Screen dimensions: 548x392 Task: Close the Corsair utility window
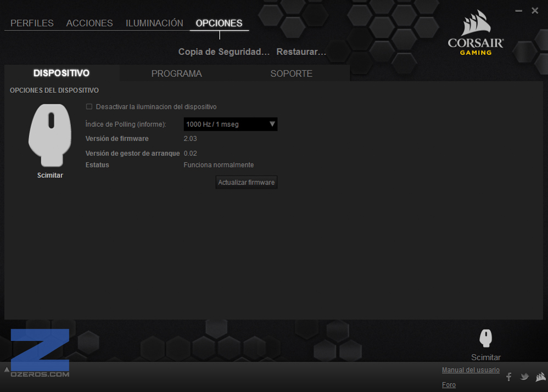pos(535,11)
